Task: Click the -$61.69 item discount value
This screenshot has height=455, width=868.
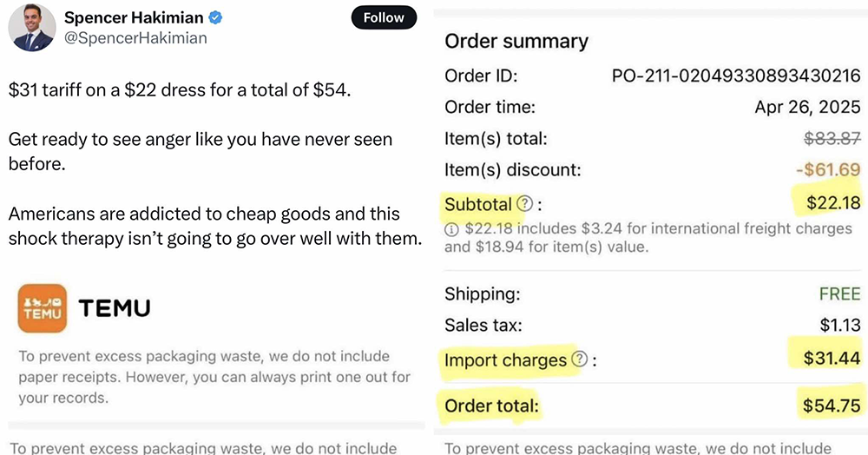Action: (x=828, y=169)
